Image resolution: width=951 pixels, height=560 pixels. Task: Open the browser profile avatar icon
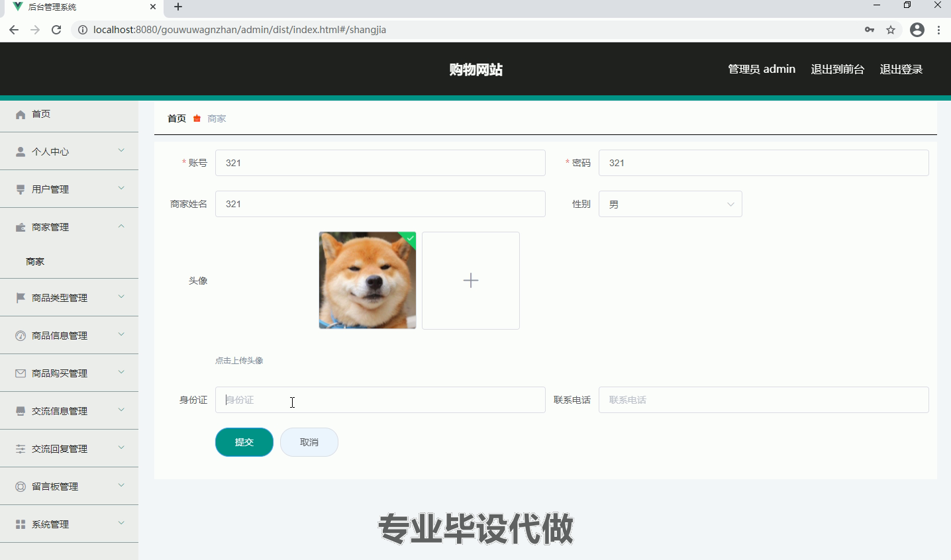point(917,30)
